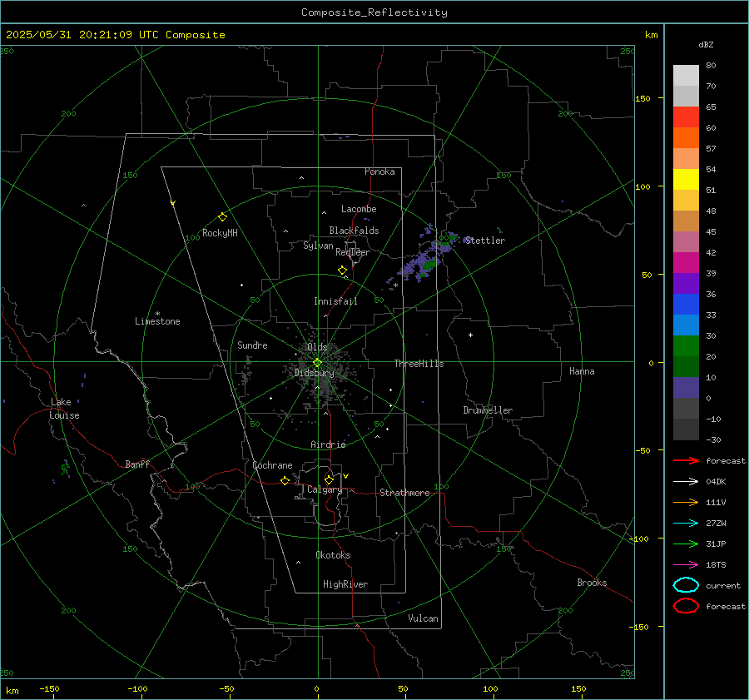The width and height of the screenshot is (749, 700).
Task: Click the white 04DK arrow icon
Action: (x=686, y=481)
